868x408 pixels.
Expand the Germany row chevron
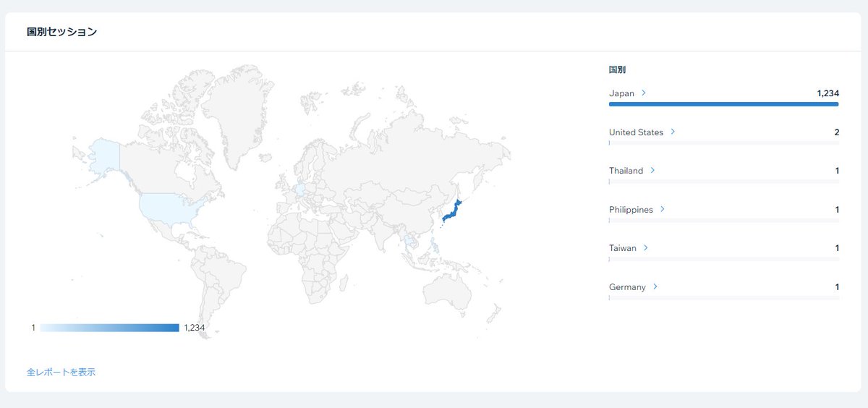655,286
